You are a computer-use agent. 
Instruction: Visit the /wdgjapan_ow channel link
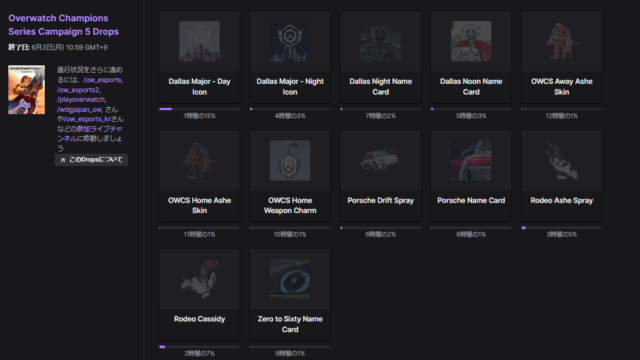tap(80, 109)
